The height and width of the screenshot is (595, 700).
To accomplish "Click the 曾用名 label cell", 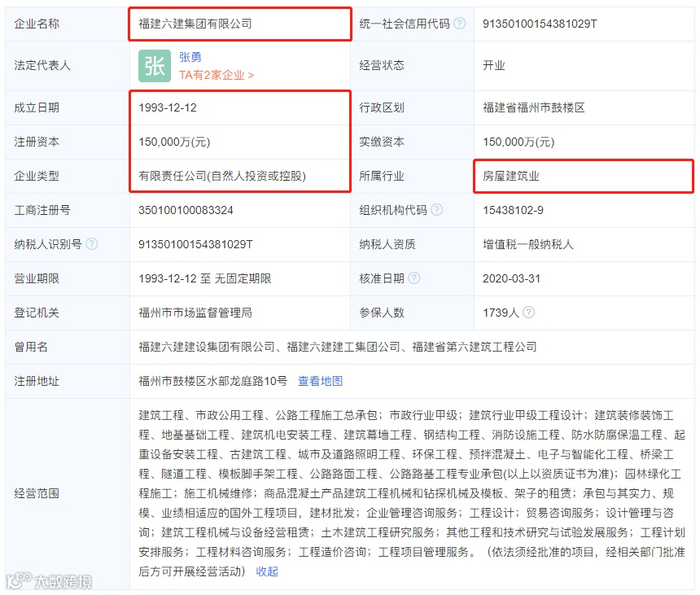I will click(68, 347).
